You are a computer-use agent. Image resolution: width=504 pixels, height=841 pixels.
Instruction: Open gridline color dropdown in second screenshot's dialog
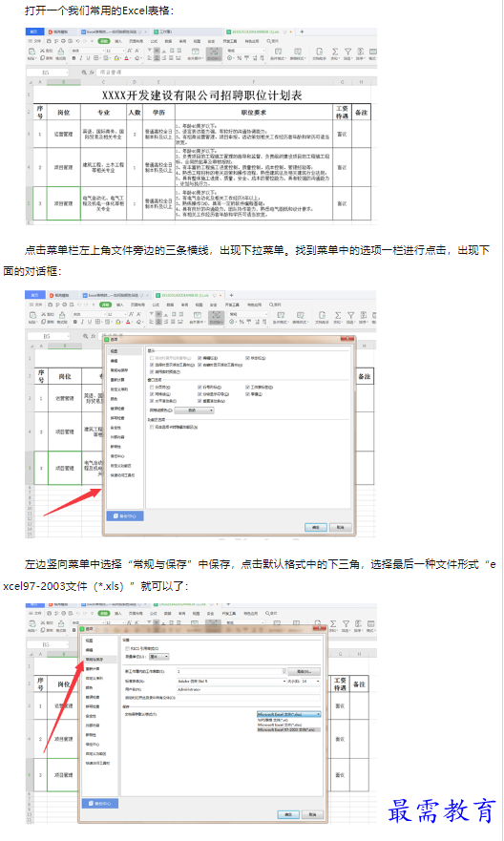(194, 410)
